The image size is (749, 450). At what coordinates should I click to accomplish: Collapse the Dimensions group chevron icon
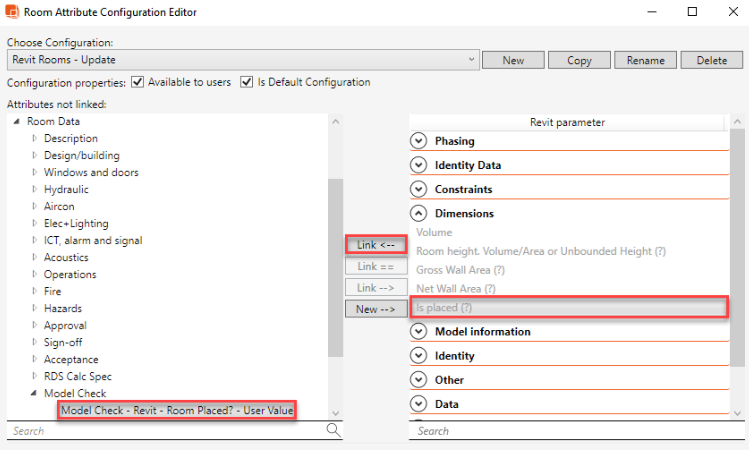419,213
